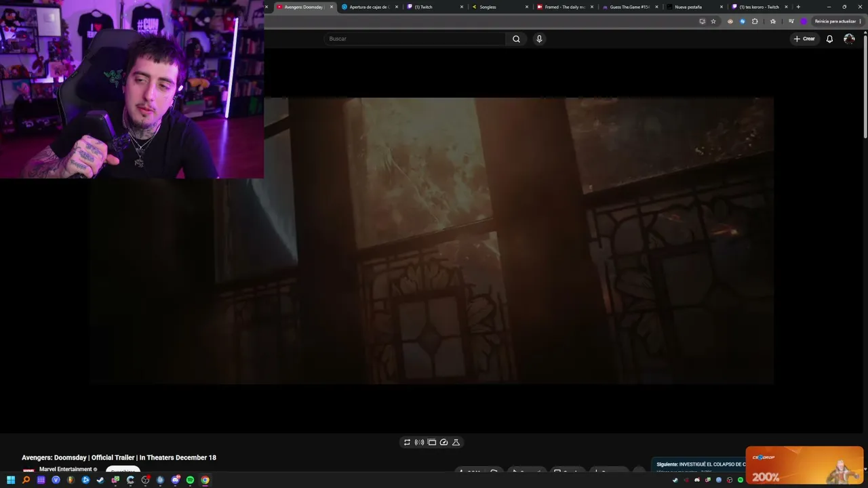Click the window layout icon below the video
This screenshot has width=868, height=488.
(431, 442)
